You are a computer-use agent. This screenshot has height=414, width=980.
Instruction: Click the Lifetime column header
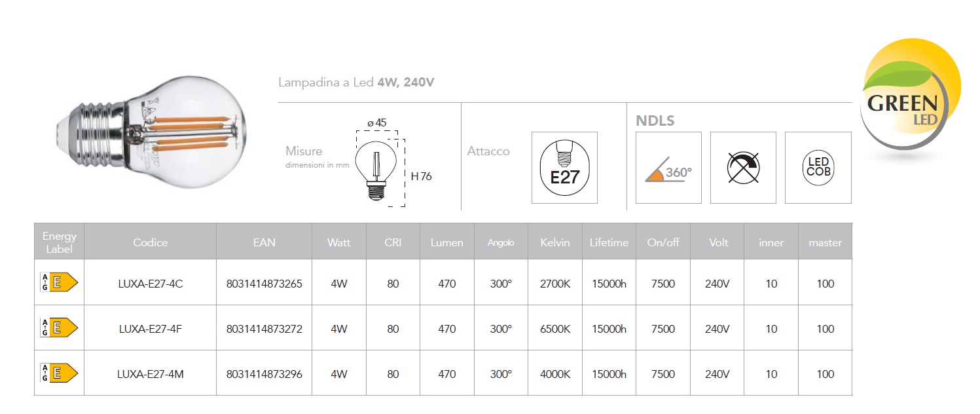click(609, 242)
